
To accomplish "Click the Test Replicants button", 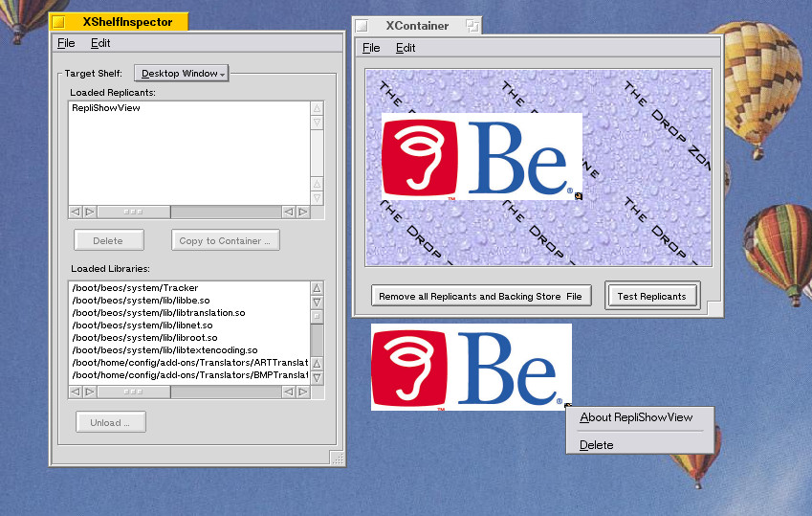I will (652, 296).
